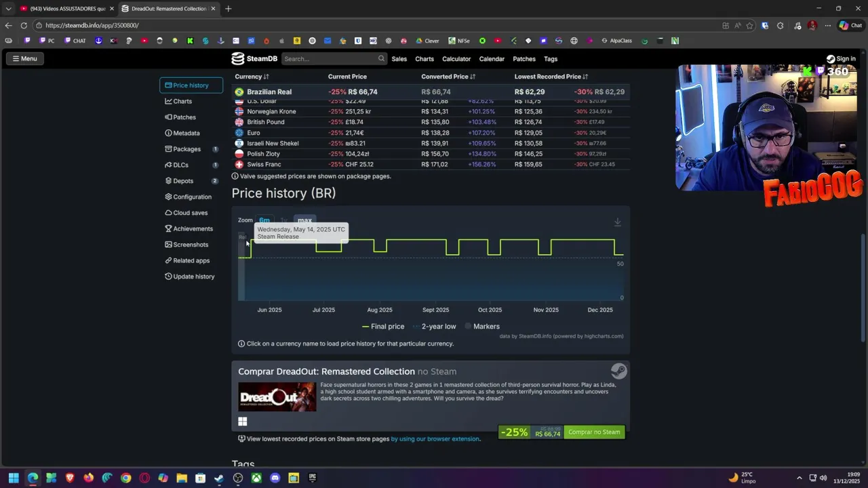This screenshot has height=488, width=868.
Task: Open Patches in the top navigation
Action: (x=524, y=59)
